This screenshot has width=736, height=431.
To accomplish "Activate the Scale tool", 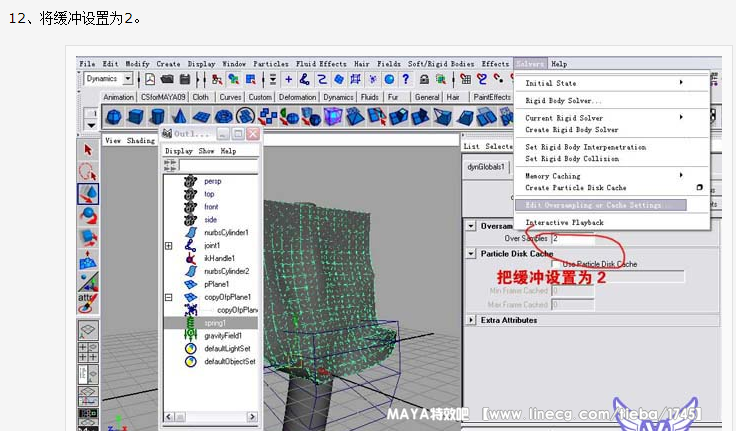I will [x=88, y=237].
